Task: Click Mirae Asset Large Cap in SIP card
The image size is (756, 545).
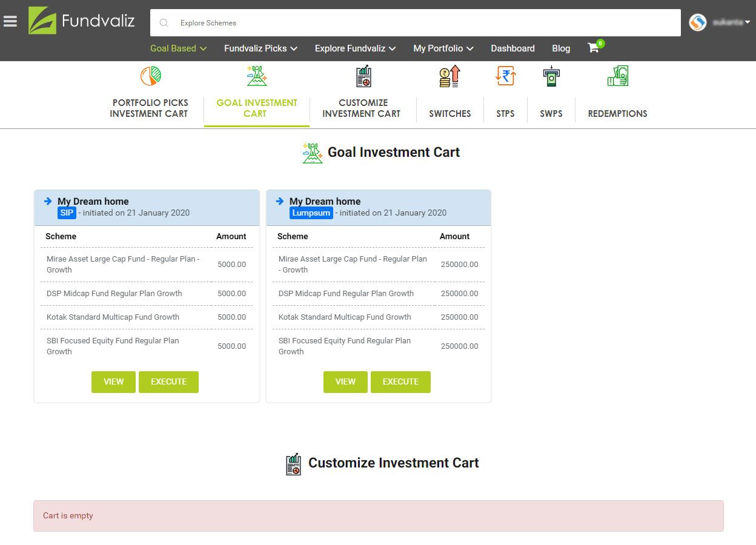Action: coord(123,264)
